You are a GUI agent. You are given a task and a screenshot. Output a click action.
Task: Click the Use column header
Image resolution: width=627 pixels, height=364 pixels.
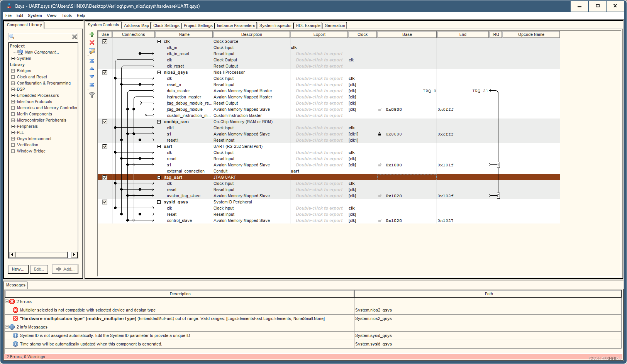coord(105,34)
